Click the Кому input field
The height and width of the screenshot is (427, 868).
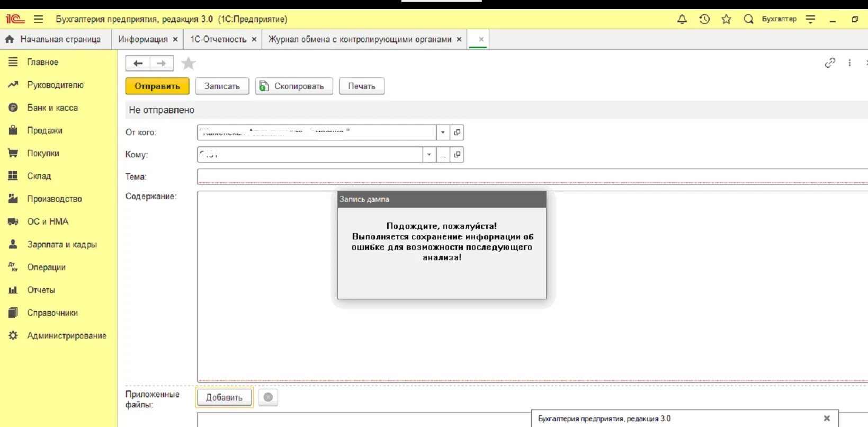click(310, 155)
